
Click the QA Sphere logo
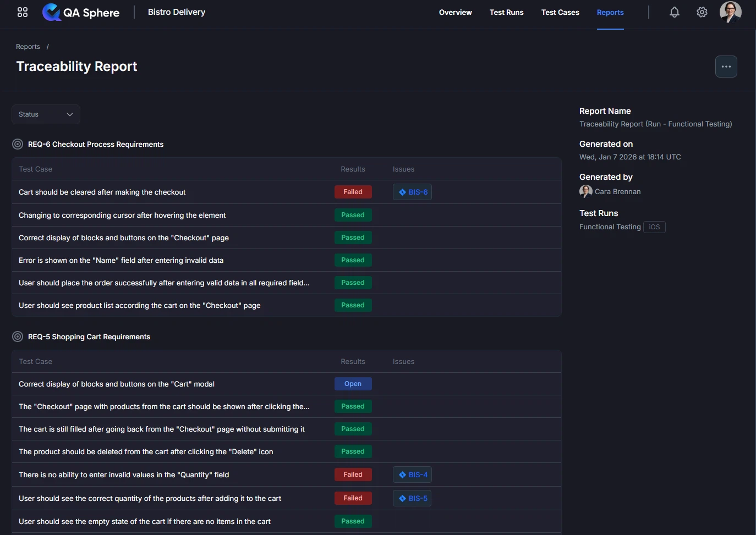[81, 12]
